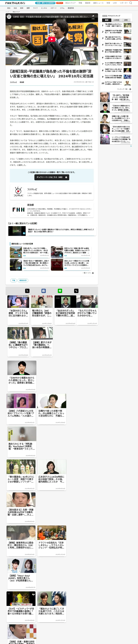The width and height of the screenshot is (138, 644).
Task: Open the ギャラリーページはこちら (6枚) button
Action: [x=52, y=177]
